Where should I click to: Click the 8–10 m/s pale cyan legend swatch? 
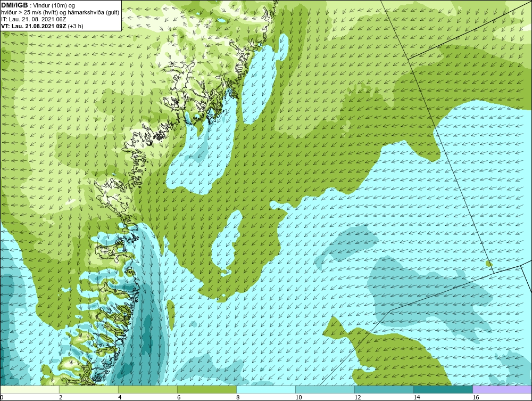coord(266,389)
